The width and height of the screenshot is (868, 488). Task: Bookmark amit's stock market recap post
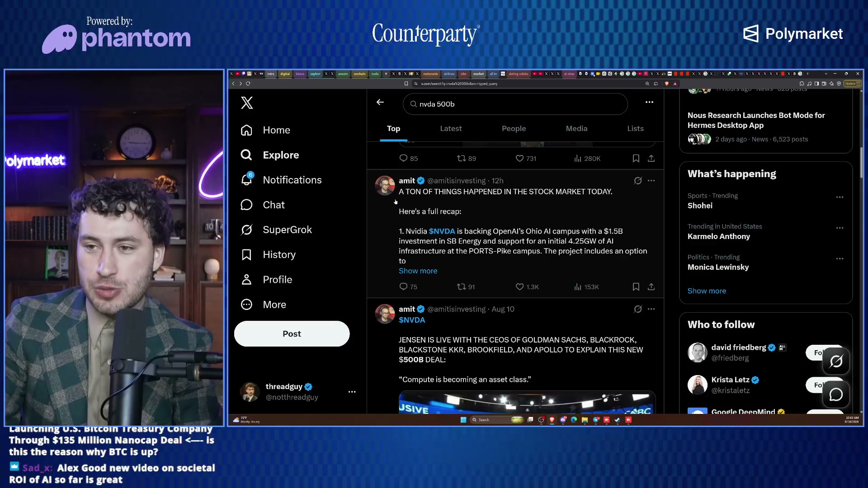(636, 287)
